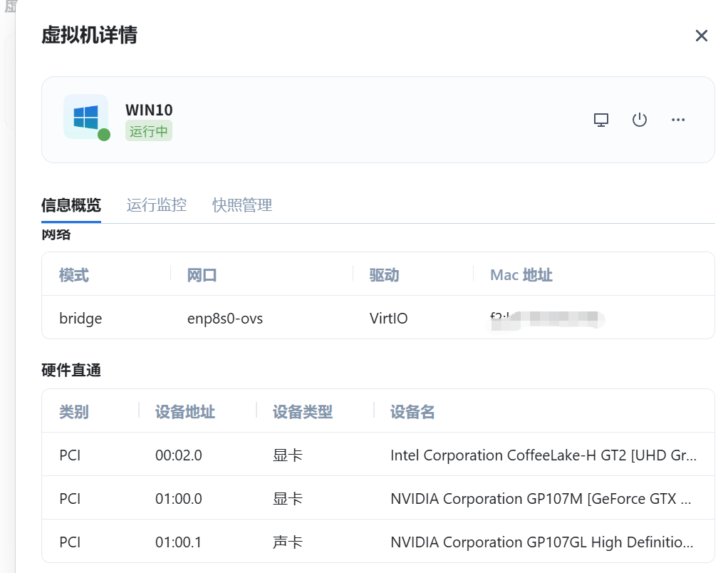This screenshot has width=728, height=573.
Task: Open the 快照管理 tab
Action: point(242,205)
